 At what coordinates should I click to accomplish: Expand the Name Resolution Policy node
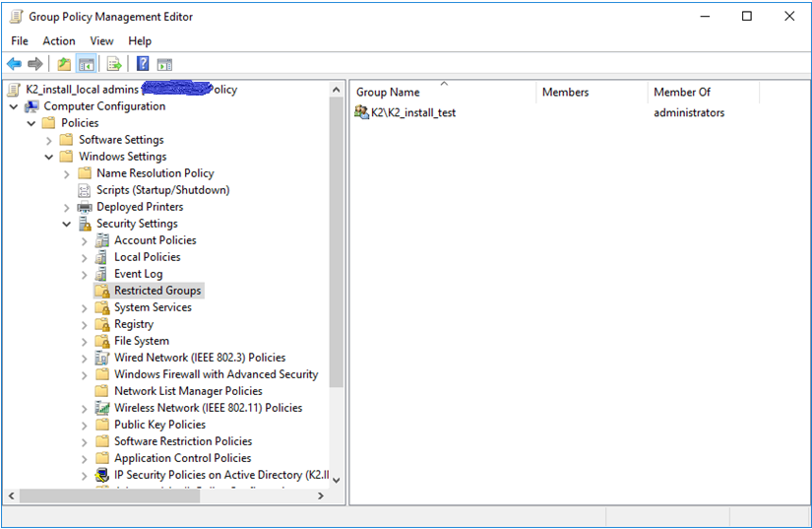(x=67, y=174)
